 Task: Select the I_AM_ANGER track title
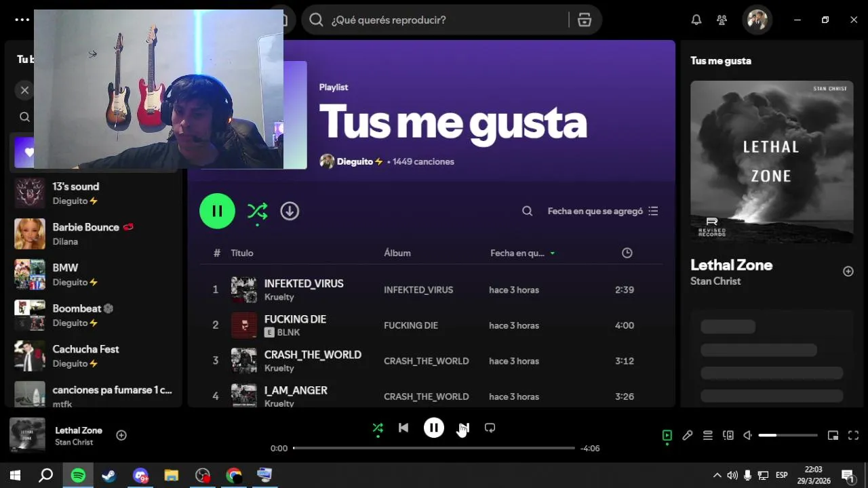pos(296,390)
